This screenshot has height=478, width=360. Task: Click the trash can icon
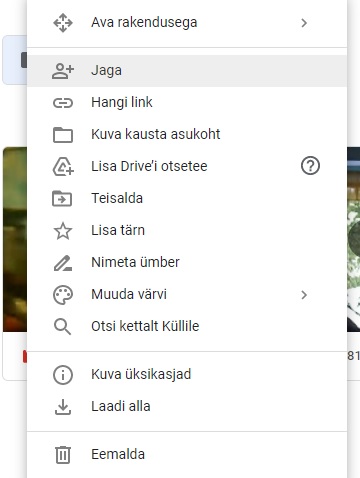63,455
